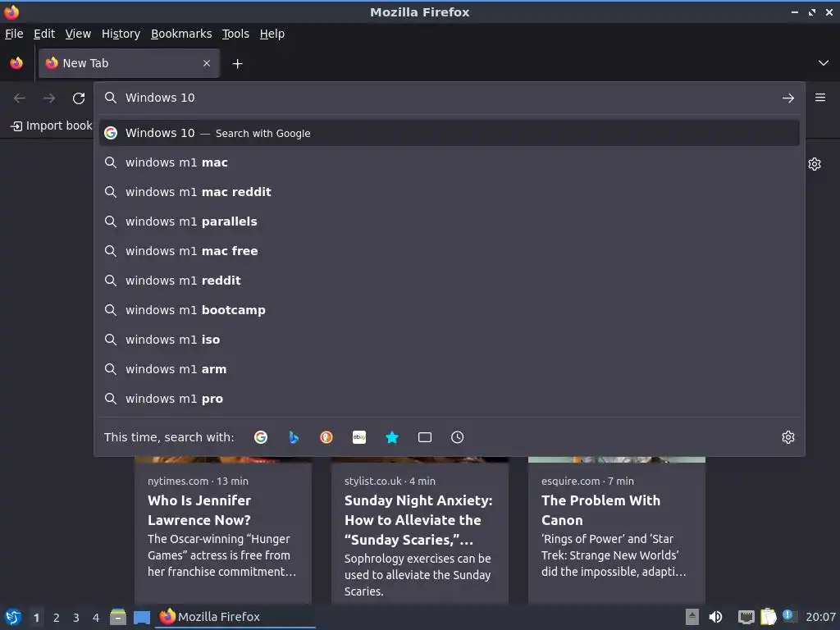
Task: Close the New Tab tab
Action: [207, 63]
